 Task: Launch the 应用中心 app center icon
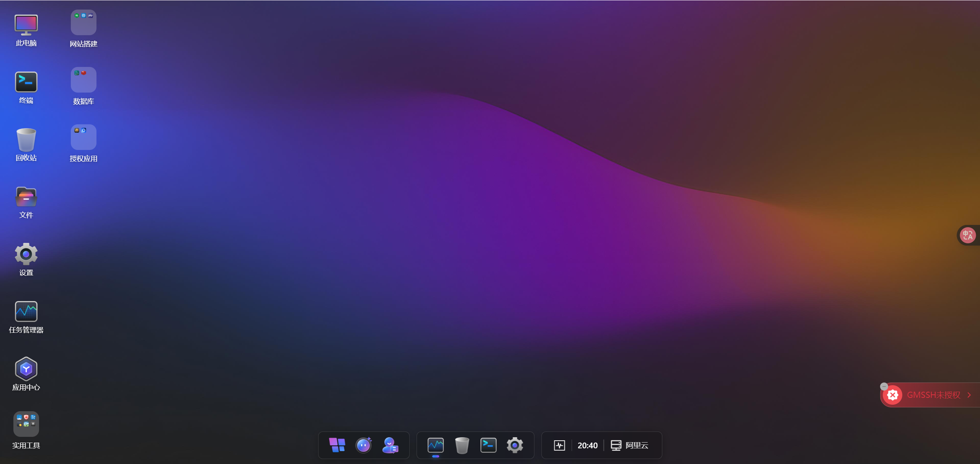click(26, 369)
